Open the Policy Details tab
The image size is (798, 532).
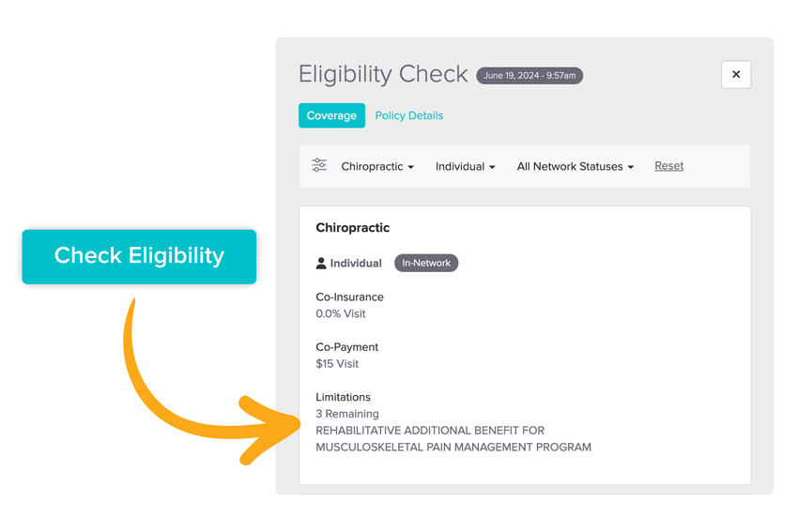coord(409,115)
